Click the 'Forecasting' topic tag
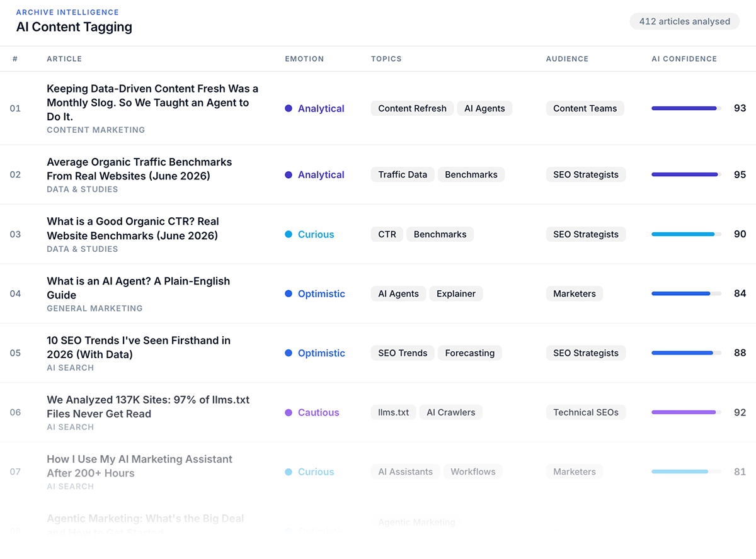Screen dimensions: 756x559 470,353
